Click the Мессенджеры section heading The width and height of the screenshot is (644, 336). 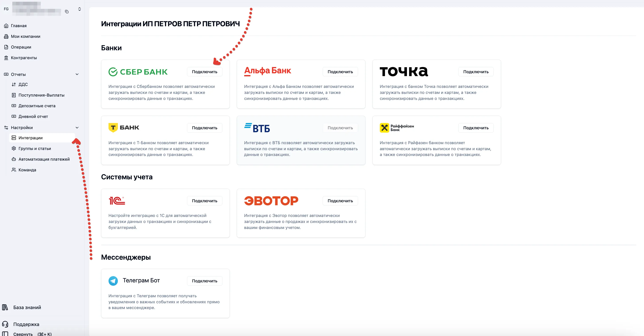(x=126, y=257)
